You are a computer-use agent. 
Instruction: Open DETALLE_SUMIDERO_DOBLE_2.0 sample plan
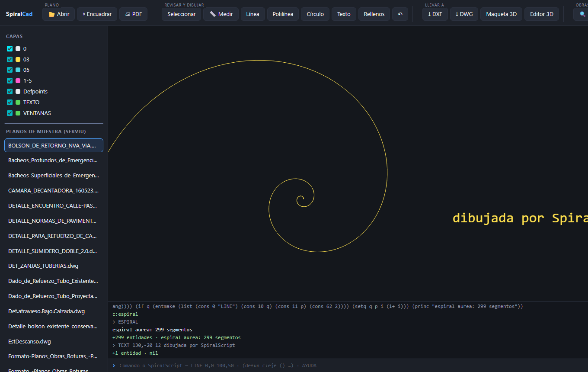(54, 251)
